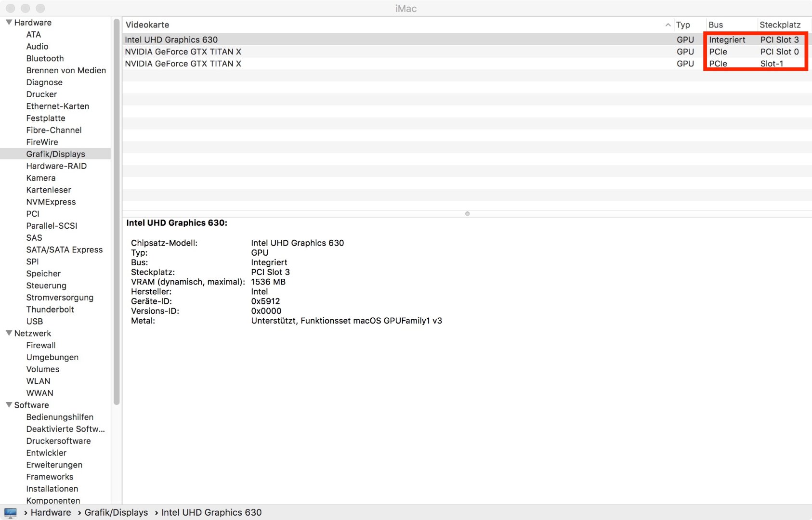Open Volumes under Netzwerk
The height and width of the screenshot is (520, 812).
43,369
